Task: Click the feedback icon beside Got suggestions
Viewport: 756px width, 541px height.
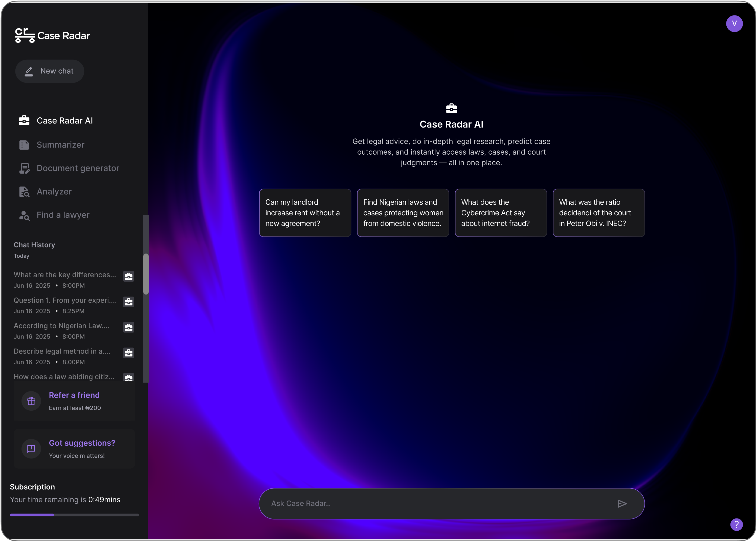Action: [x=31, y=449]
